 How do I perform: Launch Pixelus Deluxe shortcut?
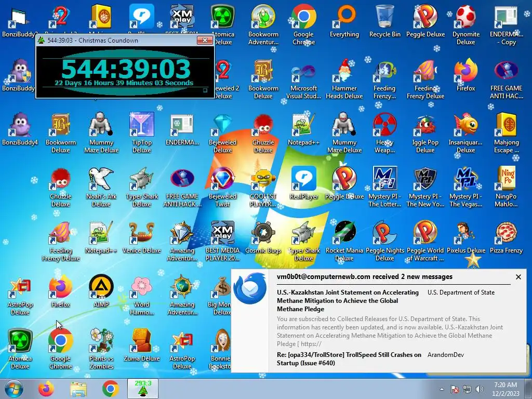click(466, 237)
